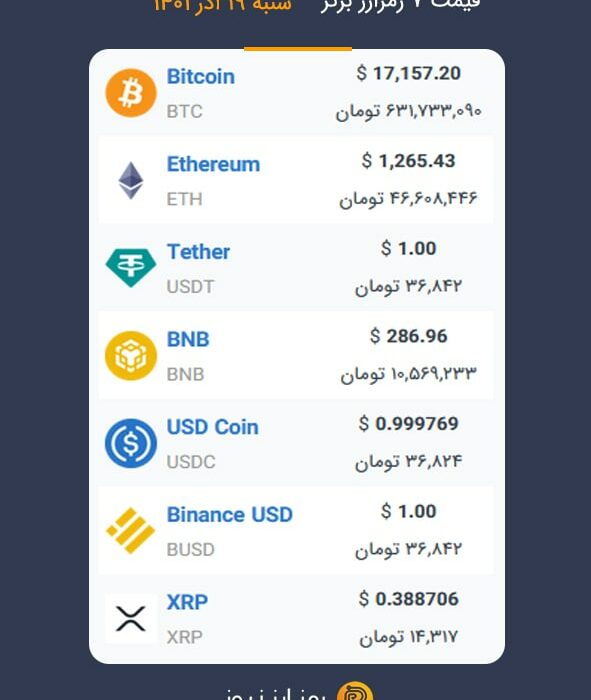Open the Ethereum name link
The height and width of the screenshot is (700, 591).
213,164
